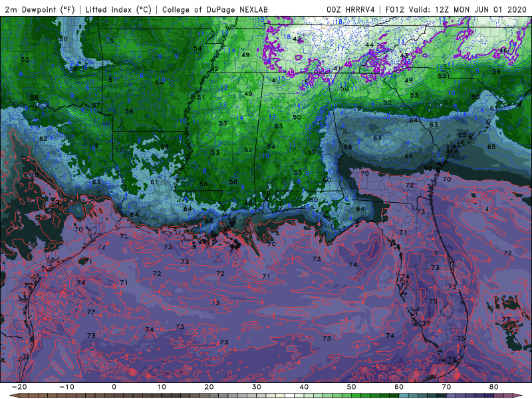The height and width of the screenshot is (399, 532).
Task: Click the 50 label on the color scale
Action: (x=352, y=387)
